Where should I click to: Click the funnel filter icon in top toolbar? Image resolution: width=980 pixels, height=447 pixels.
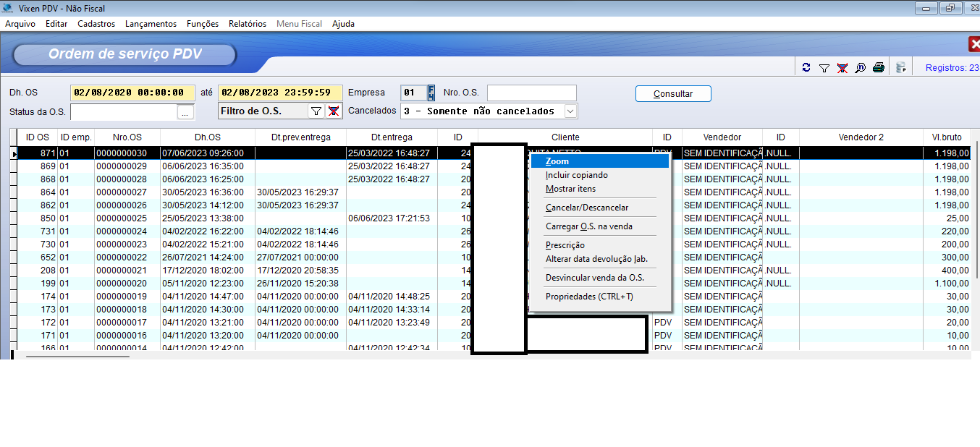pyautogui.click(x=824, y=68)
